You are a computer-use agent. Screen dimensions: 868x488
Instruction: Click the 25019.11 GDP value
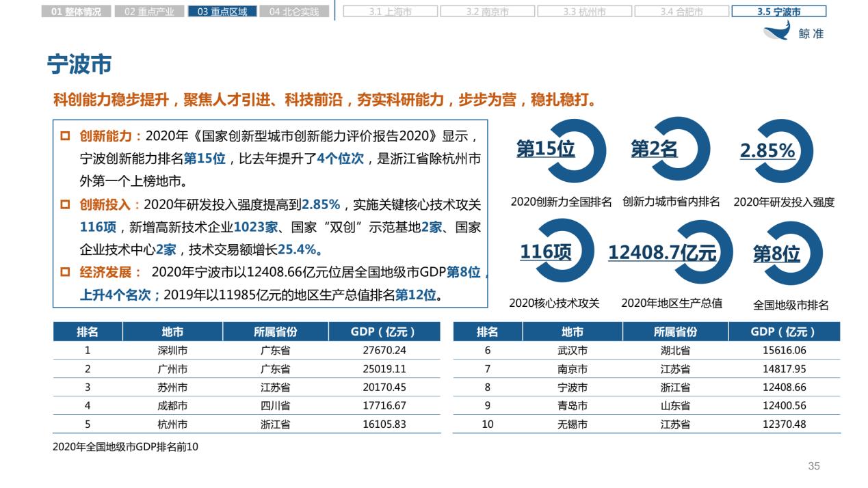pos(384,369)
